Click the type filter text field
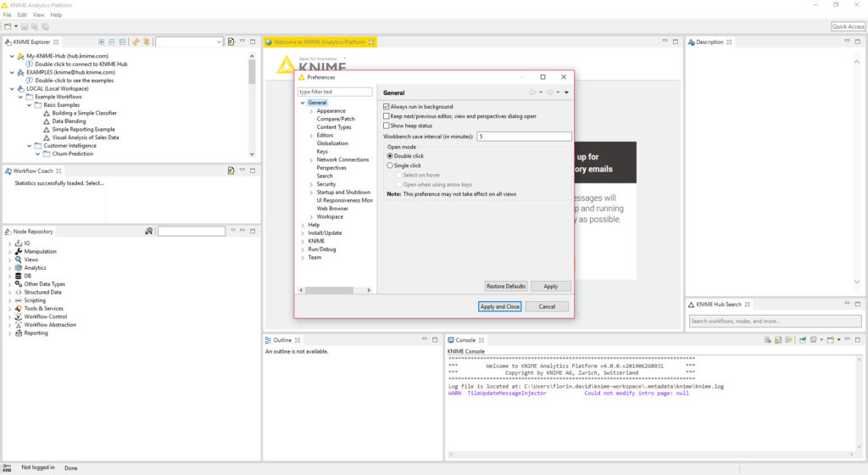The height and width of the screenshot is (475, 868). tap(336, 92)
